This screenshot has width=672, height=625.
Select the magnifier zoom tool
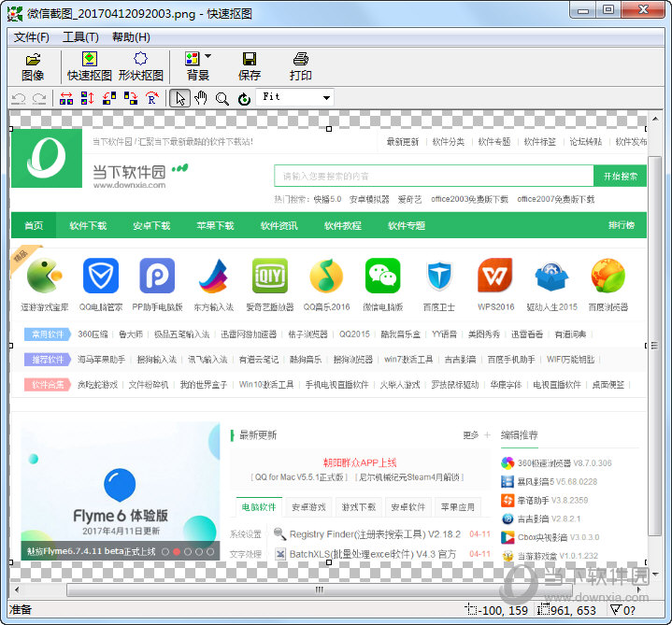click(x=222, y=99)
